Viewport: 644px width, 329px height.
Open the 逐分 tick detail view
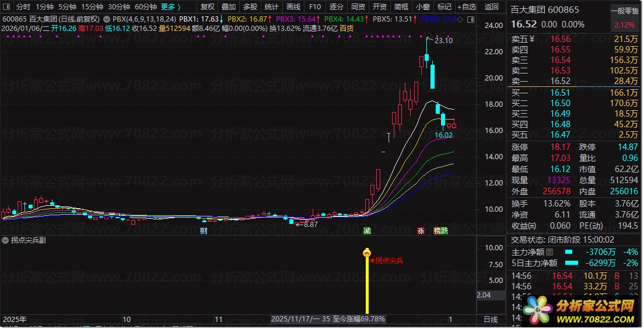point(336,6)
